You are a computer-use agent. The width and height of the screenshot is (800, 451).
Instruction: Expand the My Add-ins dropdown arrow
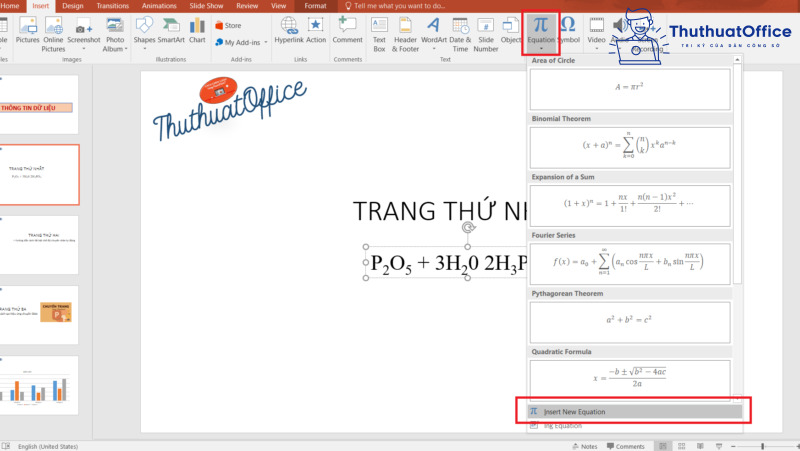(265, 42)
